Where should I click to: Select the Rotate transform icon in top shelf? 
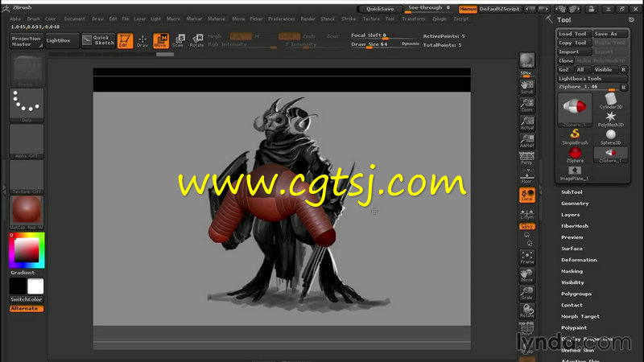[196, 41]
